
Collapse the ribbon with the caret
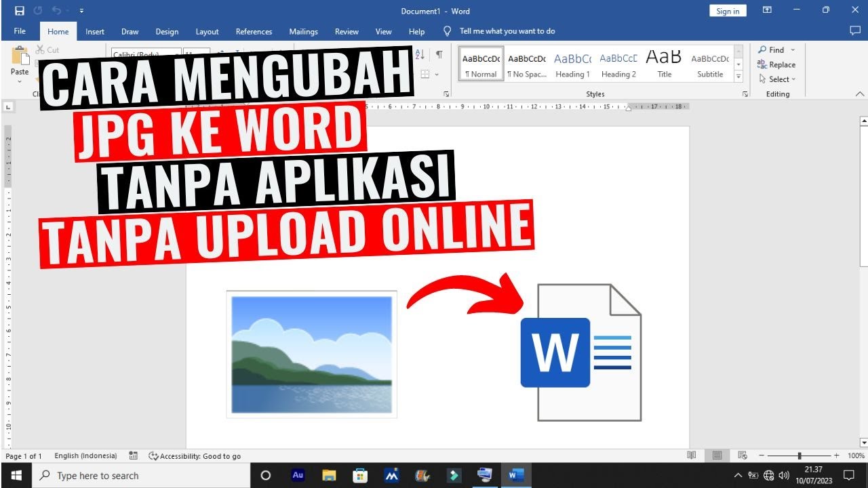pyautogui.click(x=859, y=94)
